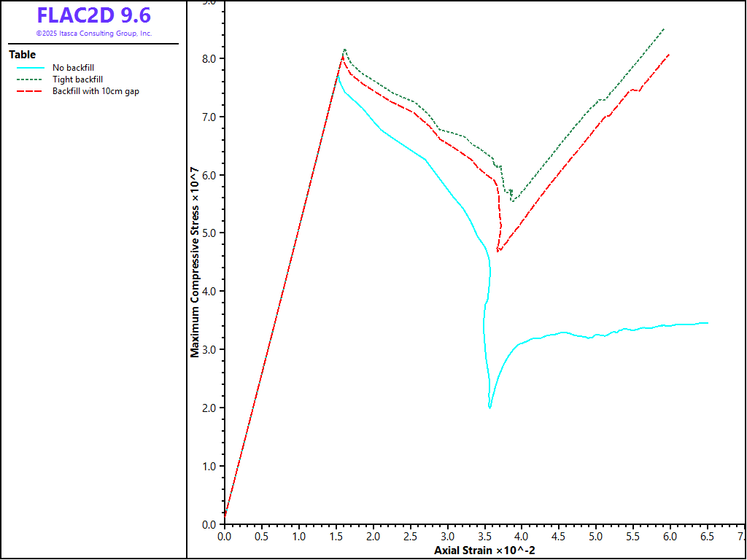Viewport: 747px width, 560px height.
Task: Click the green dotted Tight backfill swatch
Action: [x=31, y=79]
